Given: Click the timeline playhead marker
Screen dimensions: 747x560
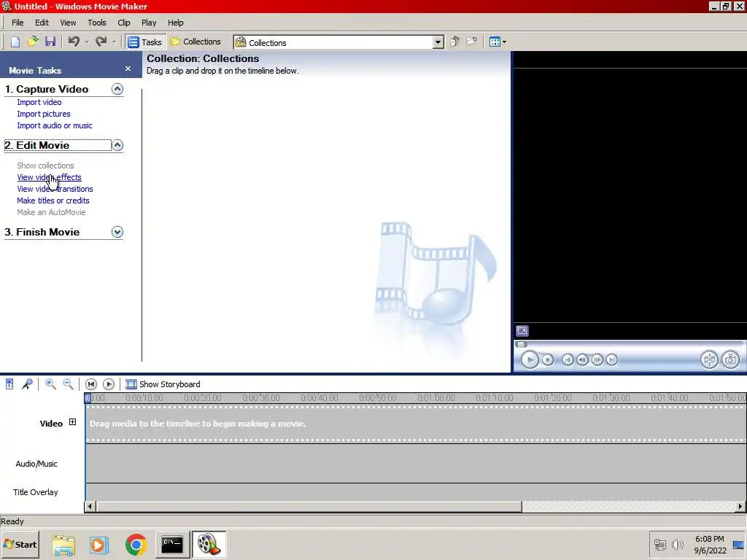Looking at the screenshot, I should pyautogui.click(x=88, y=398).
